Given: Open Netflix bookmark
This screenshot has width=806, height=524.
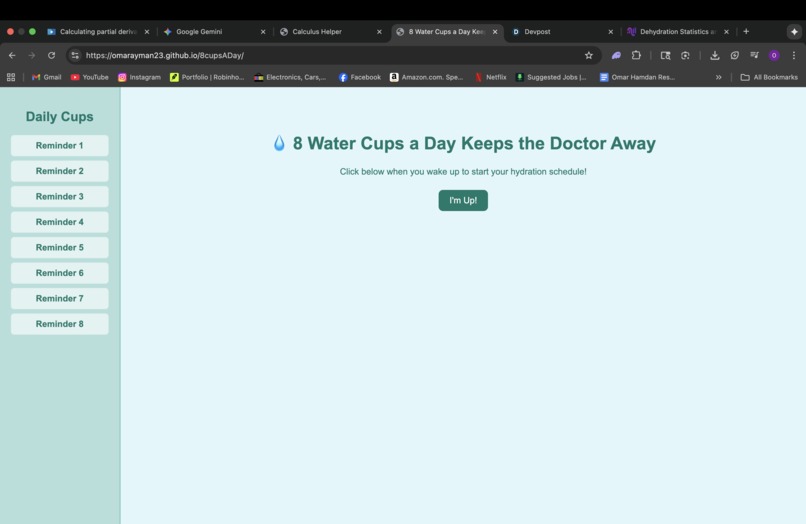Looking at the screenshot, I should coord(491,77).
